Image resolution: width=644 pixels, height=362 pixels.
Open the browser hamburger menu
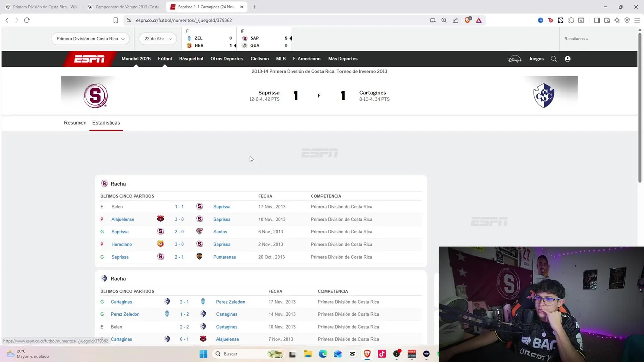click(x=637, y=20)
